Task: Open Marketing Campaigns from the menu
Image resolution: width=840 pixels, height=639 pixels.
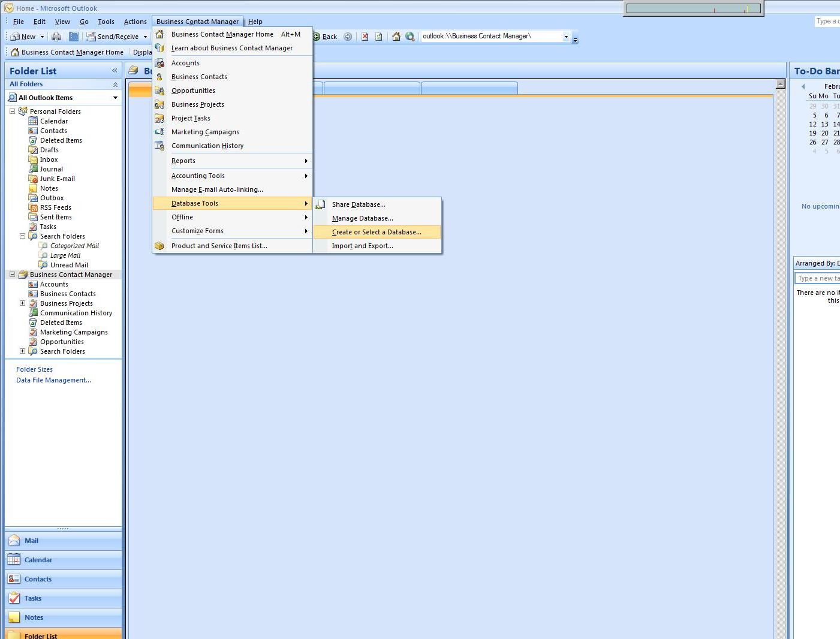Action: (205, 132)
